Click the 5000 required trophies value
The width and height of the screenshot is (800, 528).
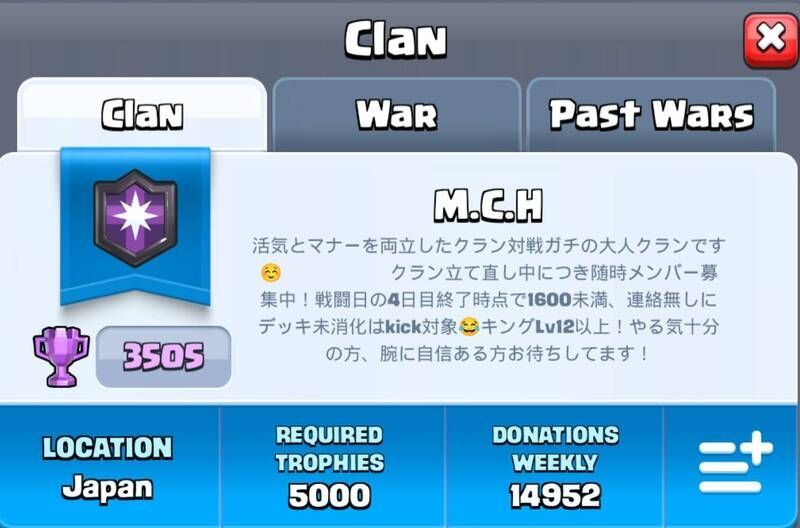click(330, 495)
